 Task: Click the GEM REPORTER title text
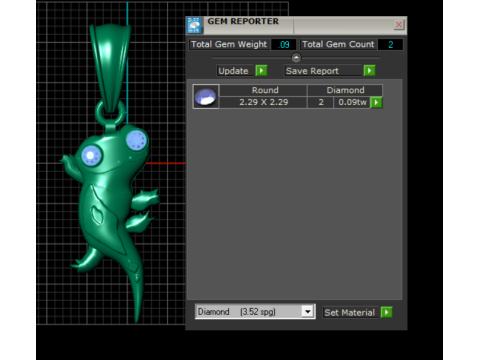tap(243, 21)
